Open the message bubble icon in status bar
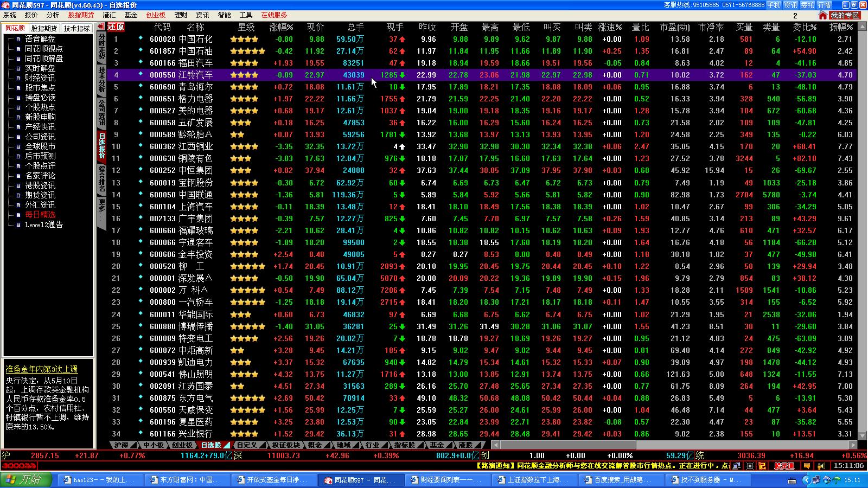 pos(807,466)
